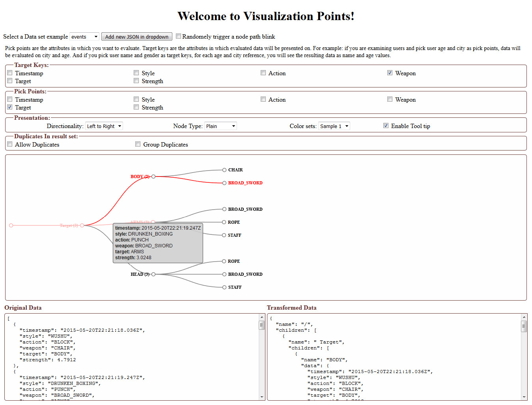Enable Allow Duplicates option
Viewport: 532px width, 405px height.
[x=10, y=144]
